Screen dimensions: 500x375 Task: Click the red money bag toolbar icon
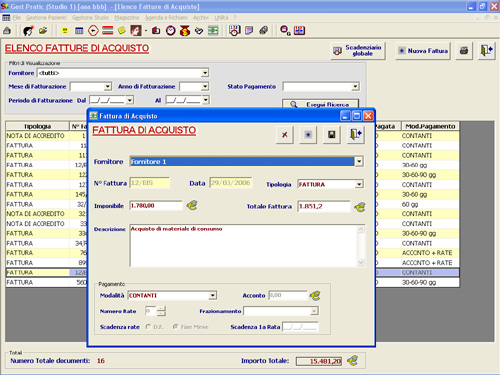pyautogui.click(x=185, y=31)
